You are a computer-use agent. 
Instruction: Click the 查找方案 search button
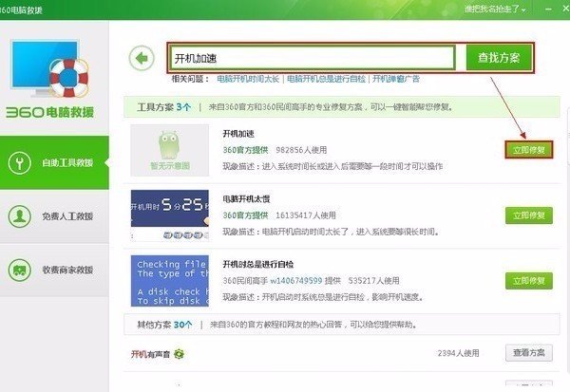click(x=499, y=57)
